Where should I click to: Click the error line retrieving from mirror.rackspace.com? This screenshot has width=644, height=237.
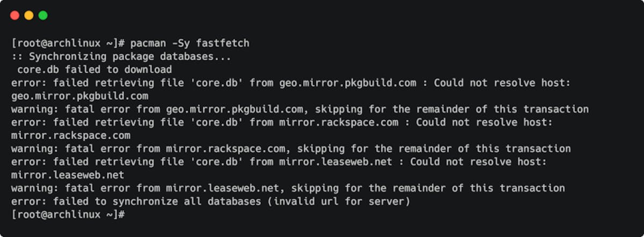pyautogui.click(x=282, y=123)
